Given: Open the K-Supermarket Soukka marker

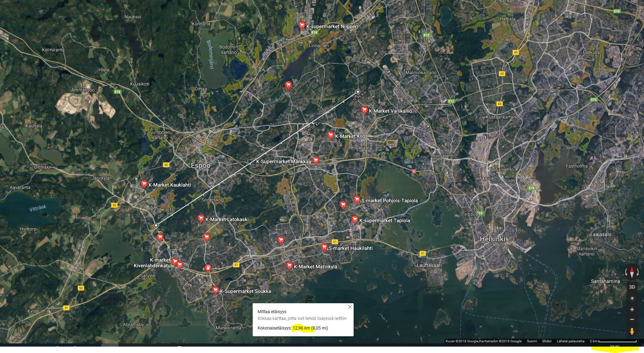Looking at the screenshot, I should 215,290.
